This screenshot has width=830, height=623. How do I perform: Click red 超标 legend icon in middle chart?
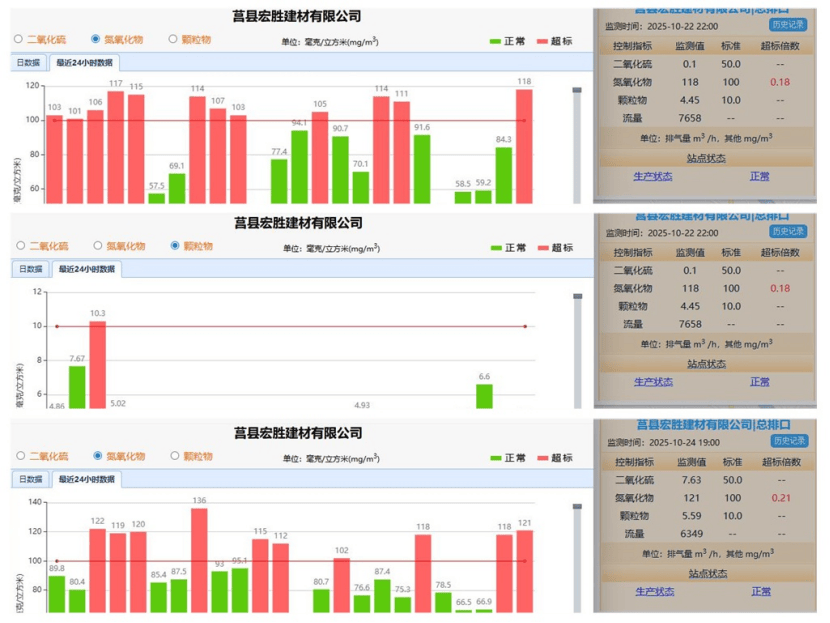pos(544,248)
